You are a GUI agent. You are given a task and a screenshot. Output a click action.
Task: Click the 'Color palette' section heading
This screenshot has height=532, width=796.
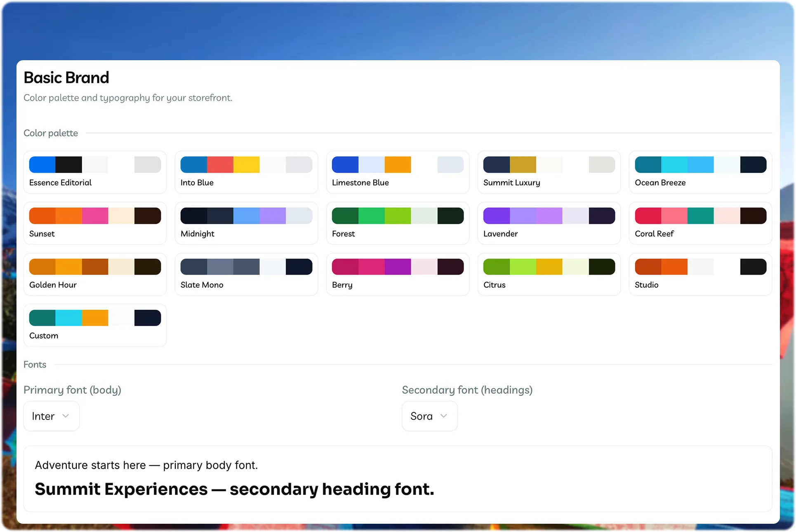[51, 133]
